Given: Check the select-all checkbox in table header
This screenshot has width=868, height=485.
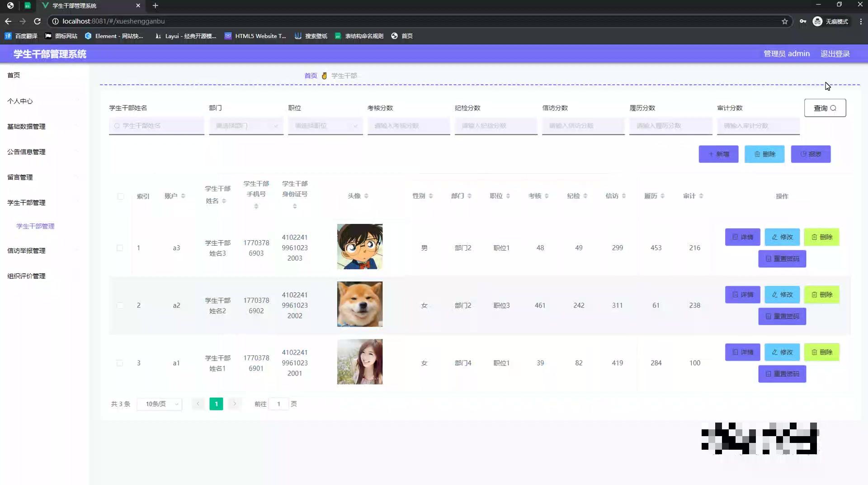Looking at the screenshot, I should 120,196.
